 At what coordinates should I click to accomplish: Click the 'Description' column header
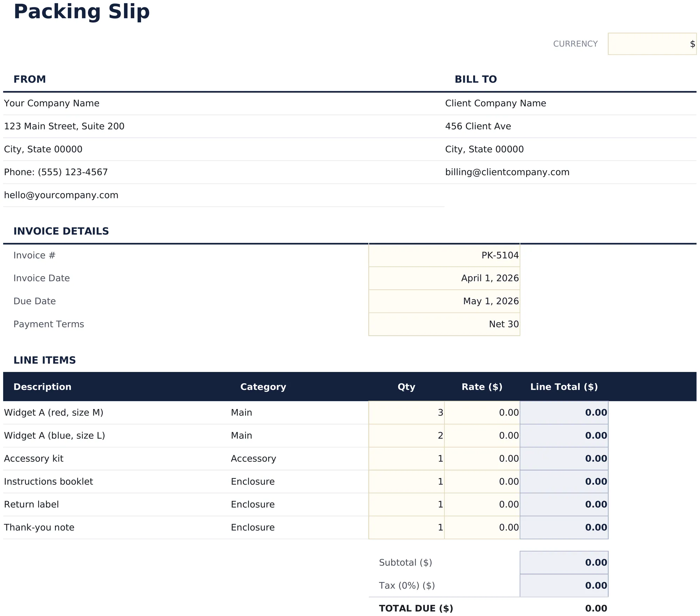(42, 387)
